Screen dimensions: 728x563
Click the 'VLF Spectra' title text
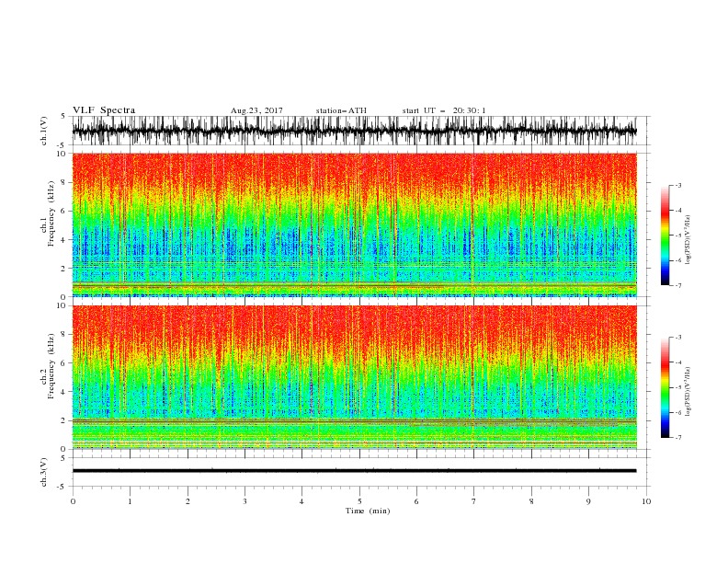tap(104, 110)
